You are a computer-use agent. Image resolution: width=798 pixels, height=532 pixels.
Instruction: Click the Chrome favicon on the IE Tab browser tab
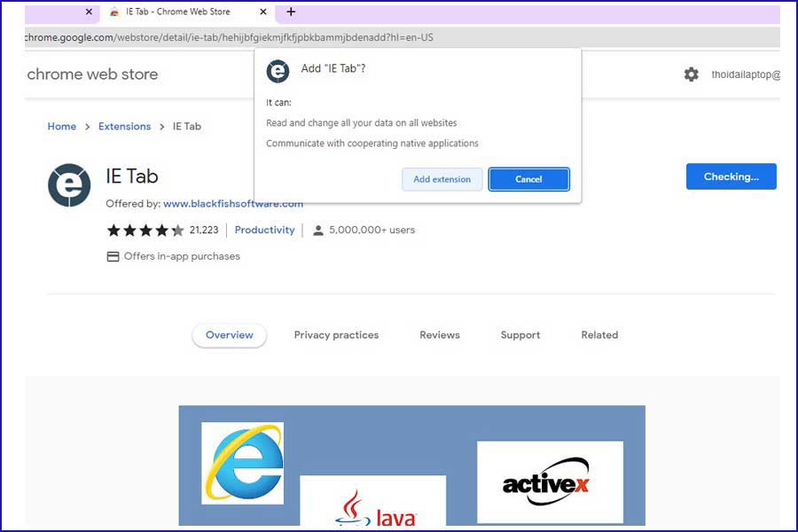(x=114, y=12)
